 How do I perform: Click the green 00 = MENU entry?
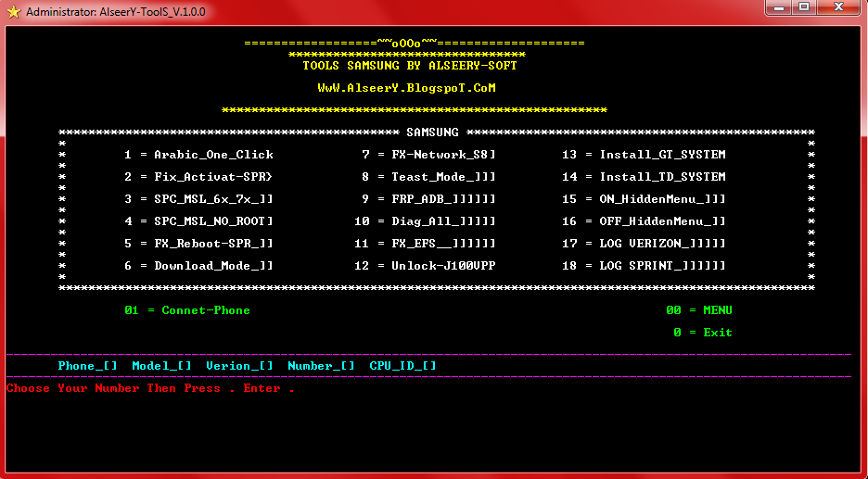[x=699, y=310]
